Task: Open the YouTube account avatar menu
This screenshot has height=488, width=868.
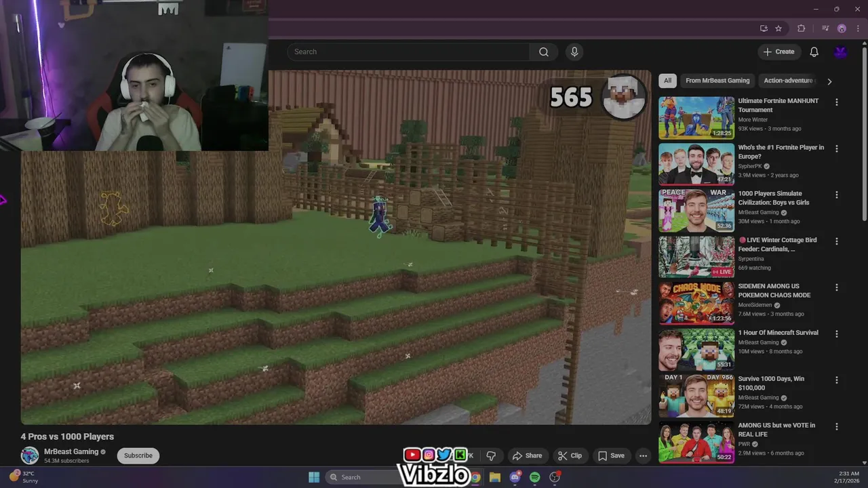Action: [840, 52]
